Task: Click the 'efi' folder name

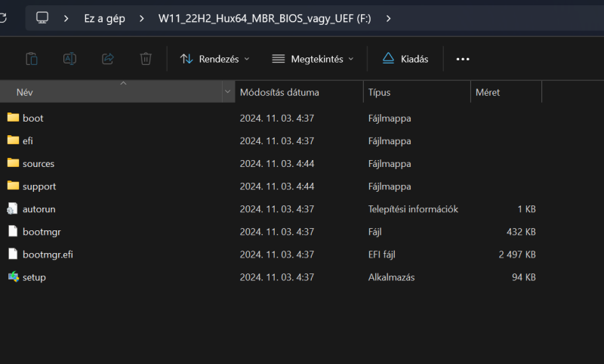Action: 28,141
